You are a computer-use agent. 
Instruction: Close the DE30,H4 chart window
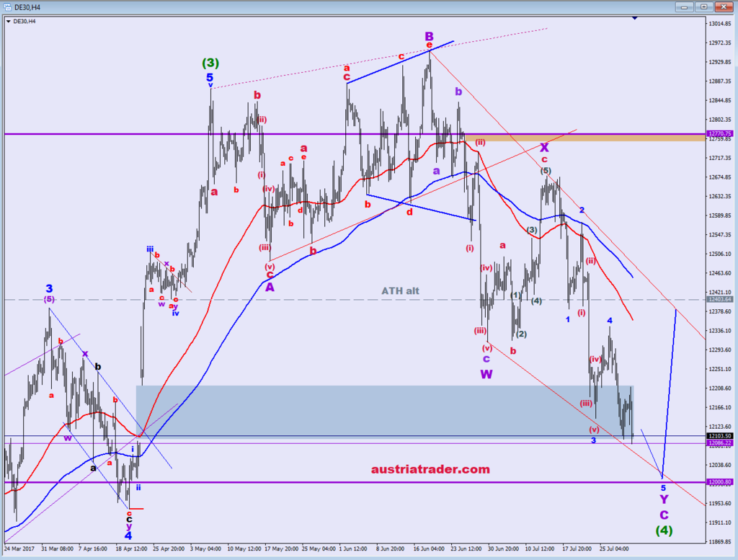click(724, 6)
